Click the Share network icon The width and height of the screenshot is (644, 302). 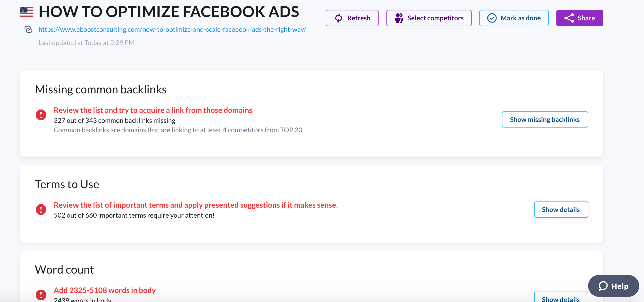coord(569,18)
